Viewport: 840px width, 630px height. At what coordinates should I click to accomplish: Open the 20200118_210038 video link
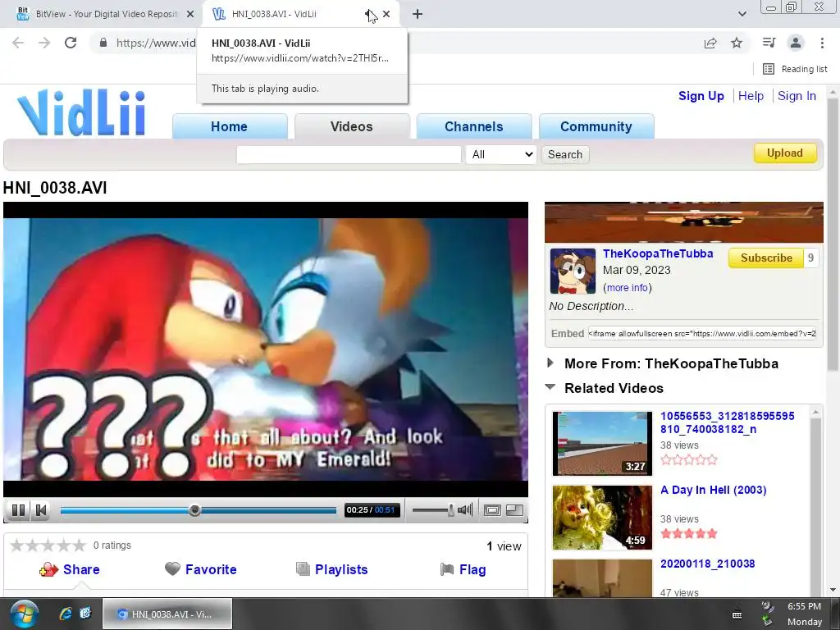tap(708, 564)
